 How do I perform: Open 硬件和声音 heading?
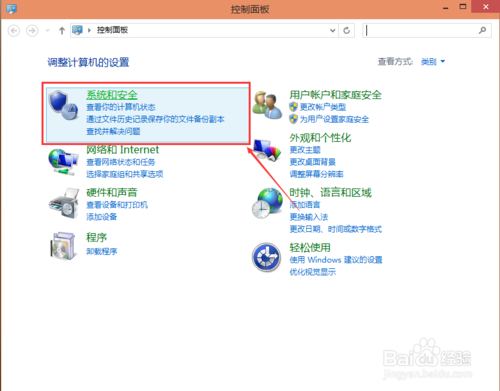(112, 192)
